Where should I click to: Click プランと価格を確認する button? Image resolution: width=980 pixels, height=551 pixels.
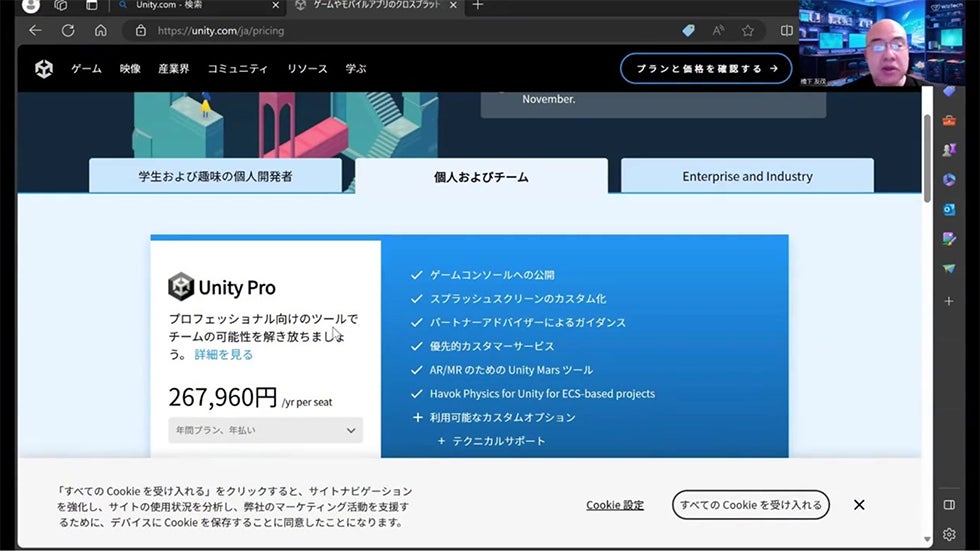(706, 69)
